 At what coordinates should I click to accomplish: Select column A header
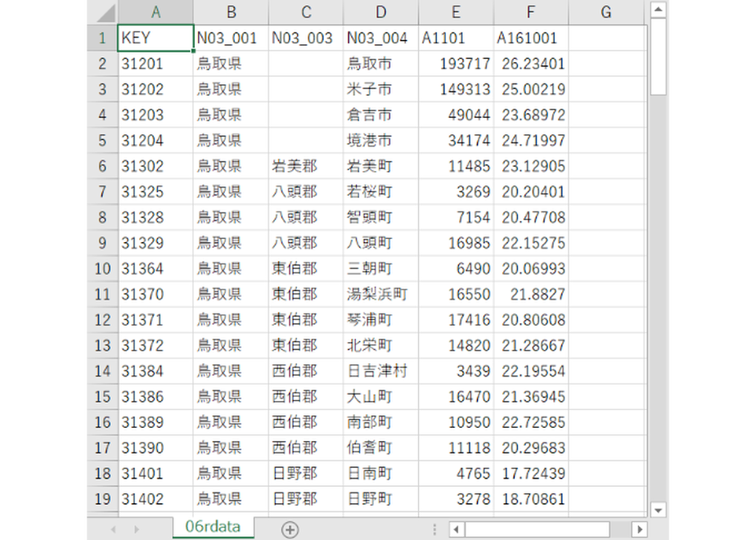click(x=155, y=12)
